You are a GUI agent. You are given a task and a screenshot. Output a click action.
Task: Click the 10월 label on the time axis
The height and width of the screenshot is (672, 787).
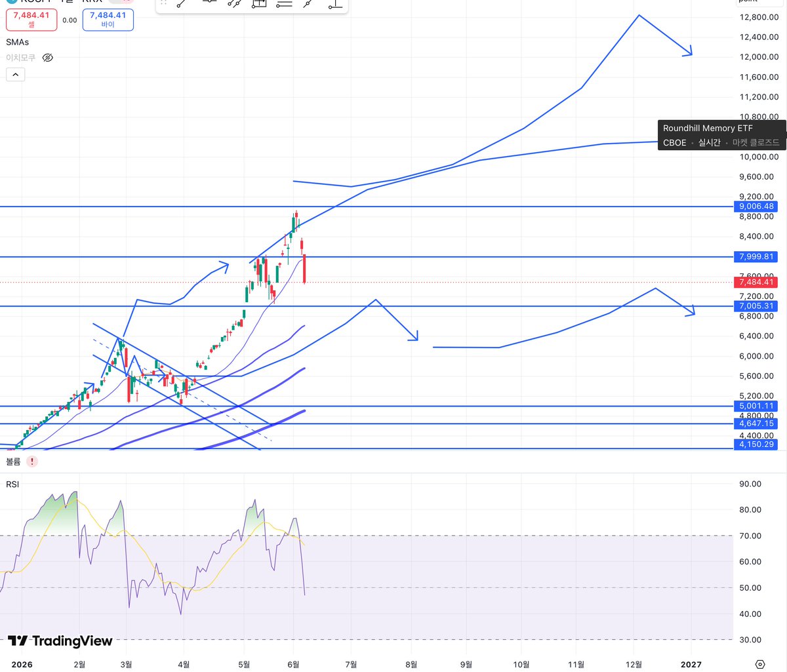(x=521, y=664)
